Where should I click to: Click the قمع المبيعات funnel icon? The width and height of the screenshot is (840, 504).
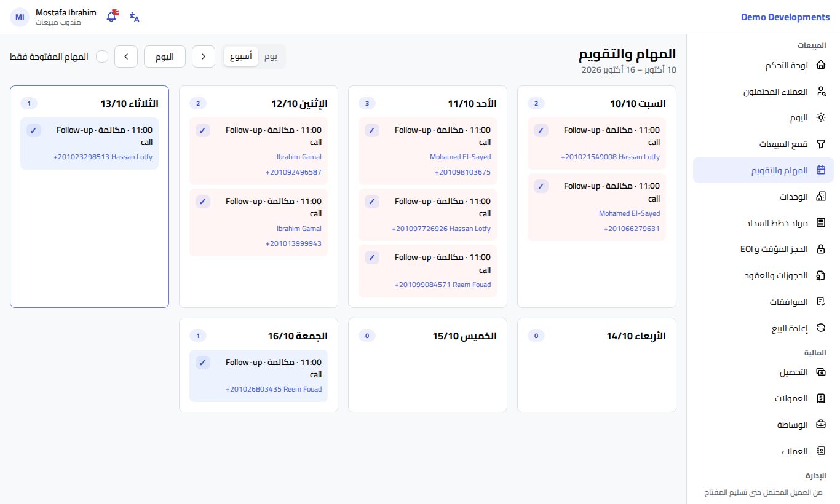coord(820,144)
